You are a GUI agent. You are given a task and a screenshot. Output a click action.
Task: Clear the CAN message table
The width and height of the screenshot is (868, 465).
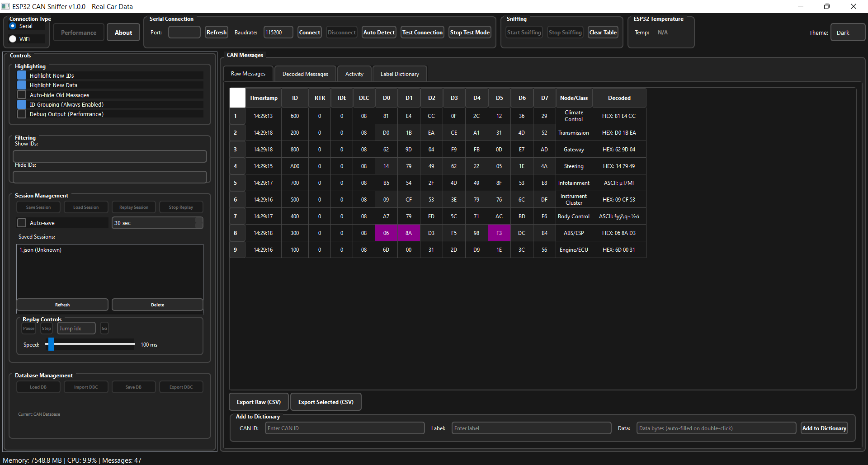pyautogui.click(x=603, y=32)
